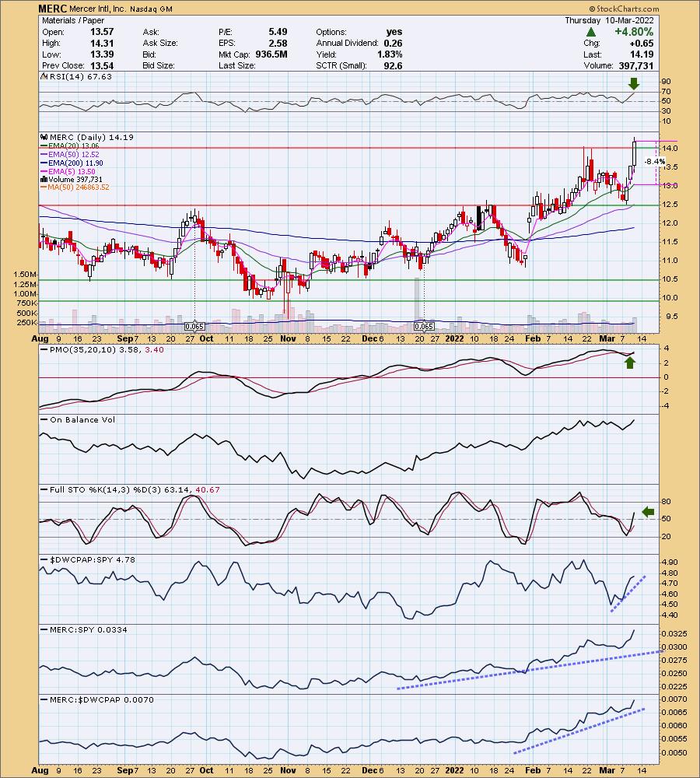Click the 'Nasdaq GM' exchange label
The height and width of the screenshot is (778, 700).
(x=151, y=9)
